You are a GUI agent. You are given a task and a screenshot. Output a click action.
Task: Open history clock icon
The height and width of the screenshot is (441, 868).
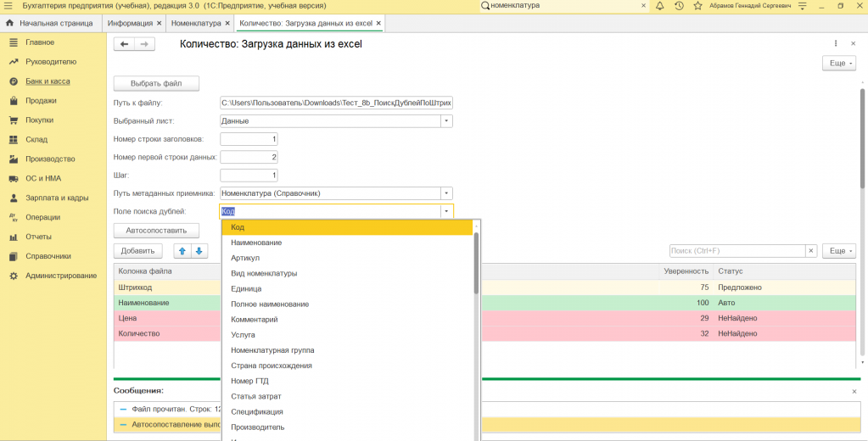pos(680,6)
